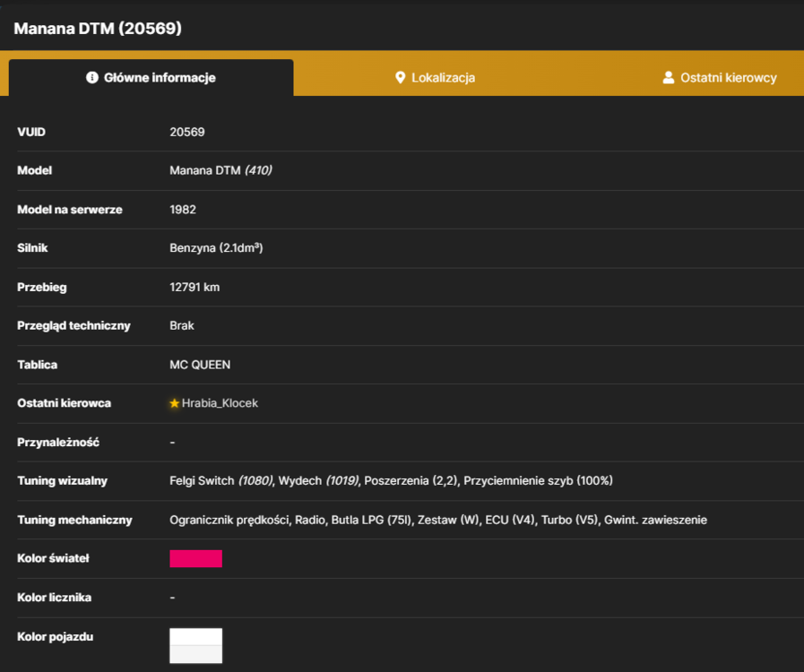This screenshot has width=804, height=672.
Task: Click the person icon beside Ostatni kierowcy
Action: tap(668, 77)
